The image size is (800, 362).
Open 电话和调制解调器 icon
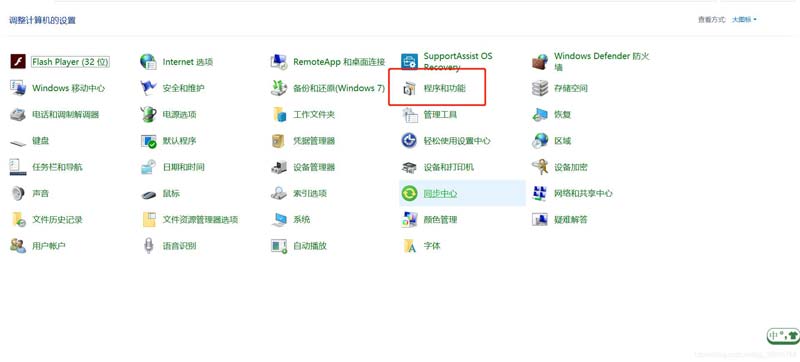click(18, 114)
